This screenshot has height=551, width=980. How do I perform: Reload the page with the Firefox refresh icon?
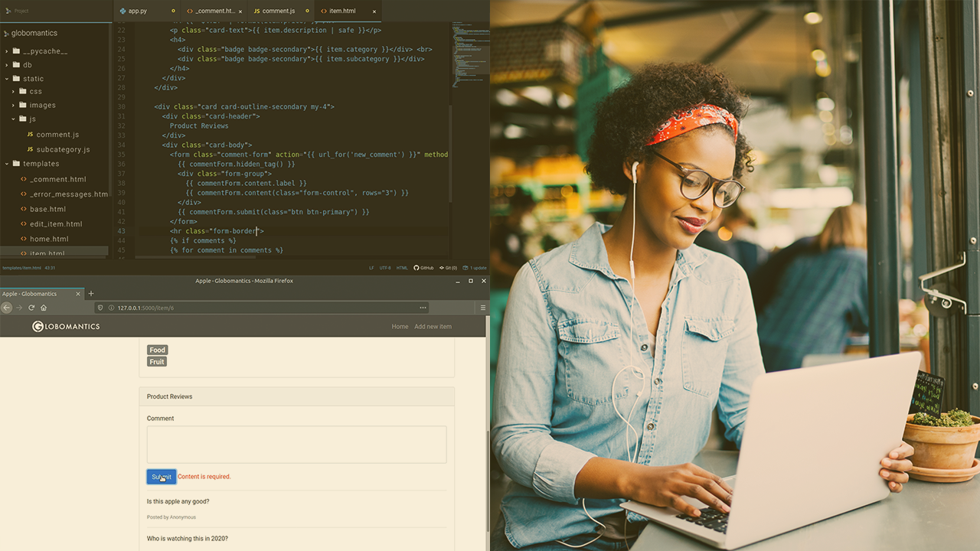(x=31, y=308)
